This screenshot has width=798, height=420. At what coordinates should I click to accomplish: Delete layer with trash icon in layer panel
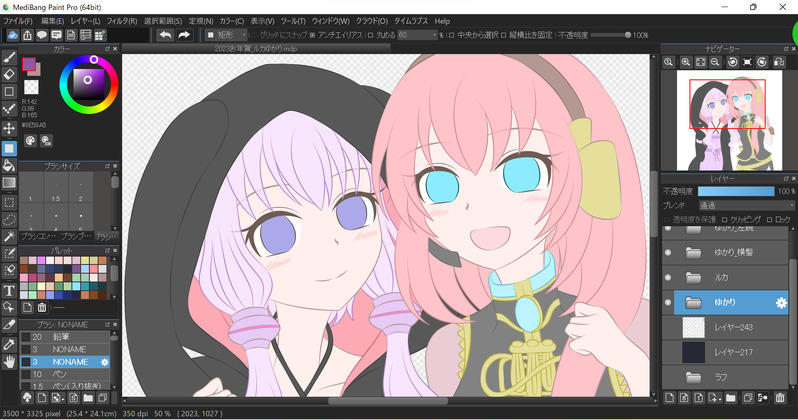click(x=780, y=398)
